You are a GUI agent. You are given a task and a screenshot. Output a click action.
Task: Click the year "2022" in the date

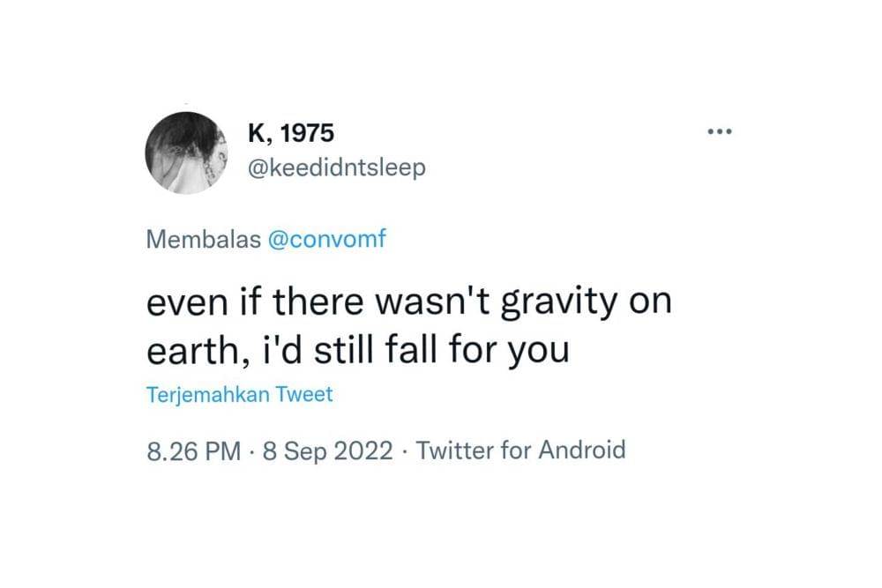(363, 450)
